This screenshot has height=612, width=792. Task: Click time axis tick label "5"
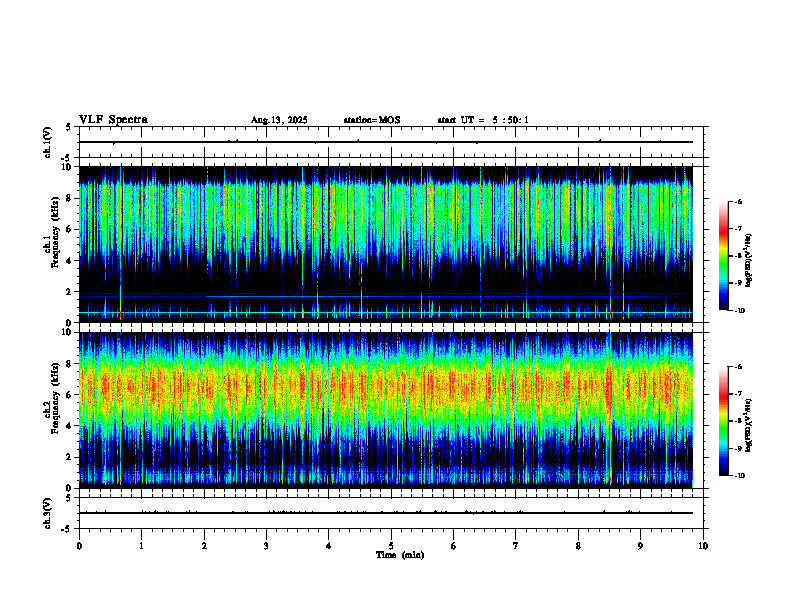click(x=391, y=546)
